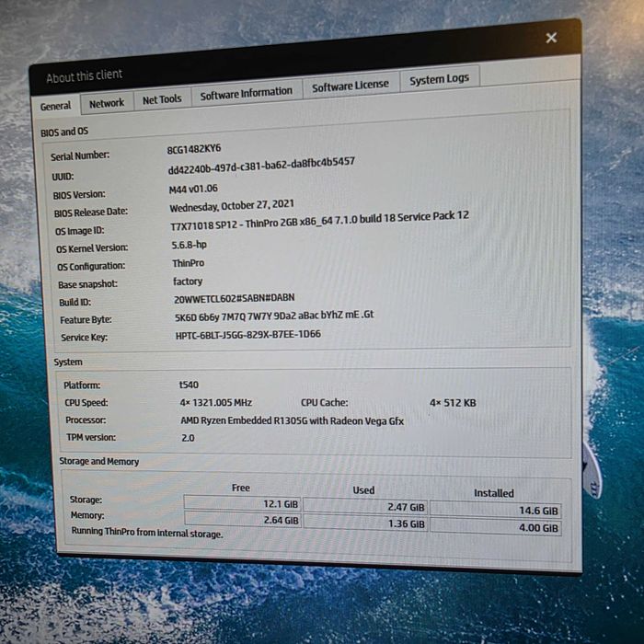Click the About this client title
The width and height of the screenshot is (644, 644).
(x=85, y=76)
